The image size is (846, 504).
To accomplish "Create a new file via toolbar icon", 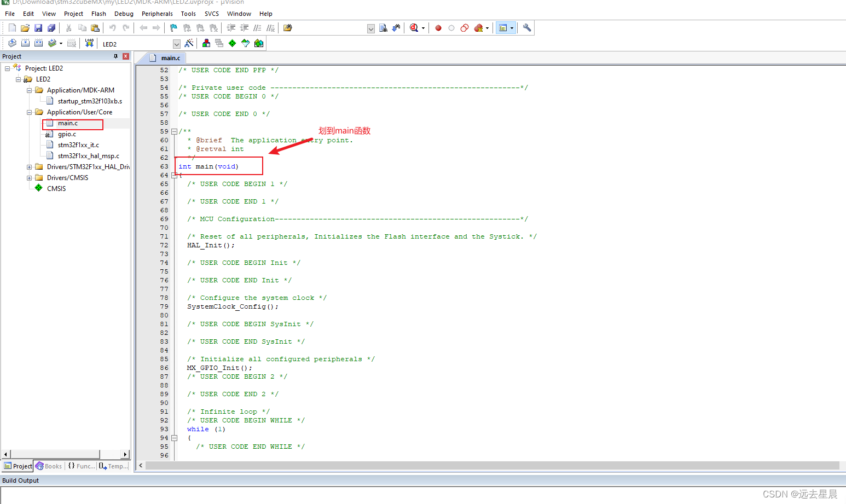I will click(x=12, y=28).
